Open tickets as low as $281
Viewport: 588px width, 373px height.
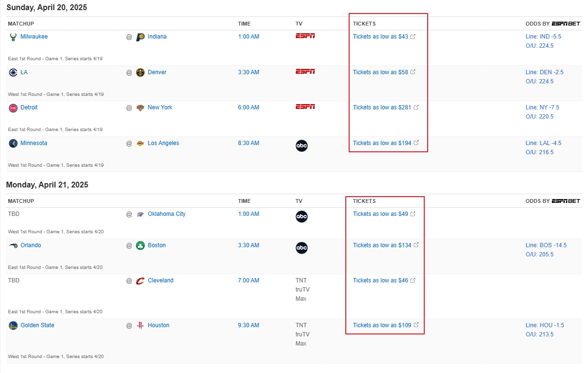coord(382,107)
